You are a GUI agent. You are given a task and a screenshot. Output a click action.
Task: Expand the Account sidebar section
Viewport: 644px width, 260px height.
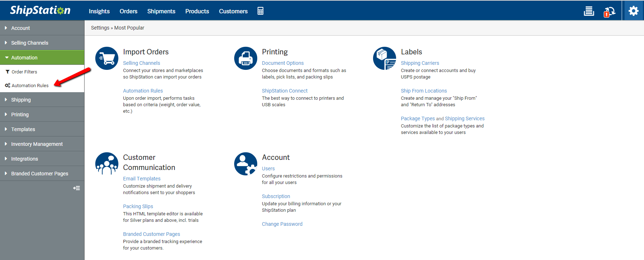coord(42,28)
